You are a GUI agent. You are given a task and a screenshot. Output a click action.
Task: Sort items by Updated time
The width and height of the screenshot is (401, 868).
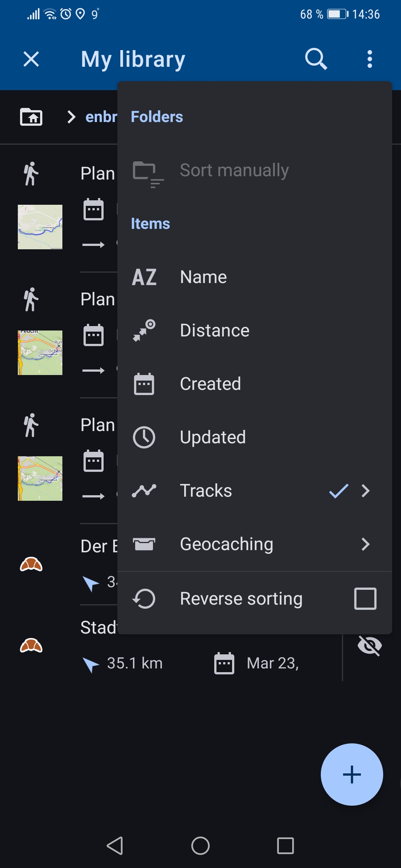click(x=213, y=437)
